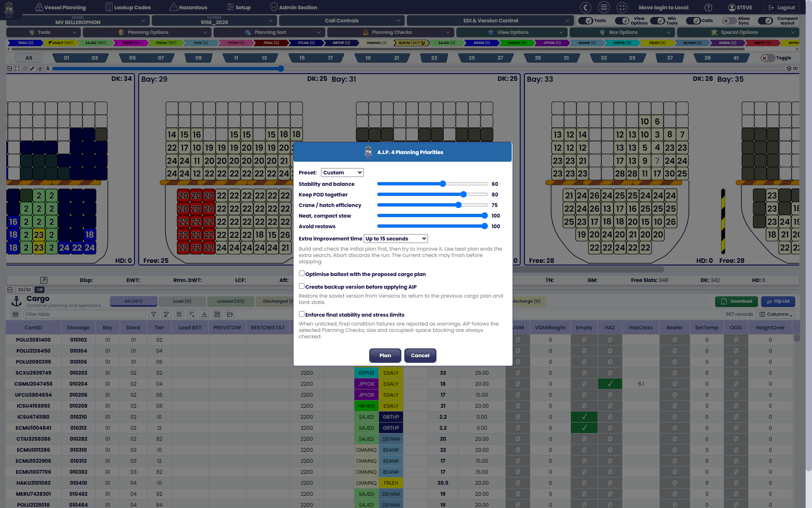Image resolution: width=812 pixels, height=508 pixels.
Task: Click Move login to Local
Action: click(663, 8)
